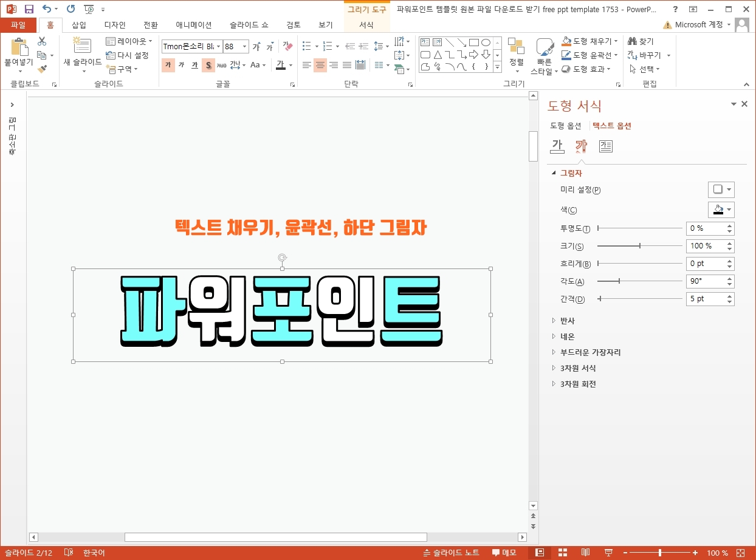Select the Oval shape in gallery

486,43
